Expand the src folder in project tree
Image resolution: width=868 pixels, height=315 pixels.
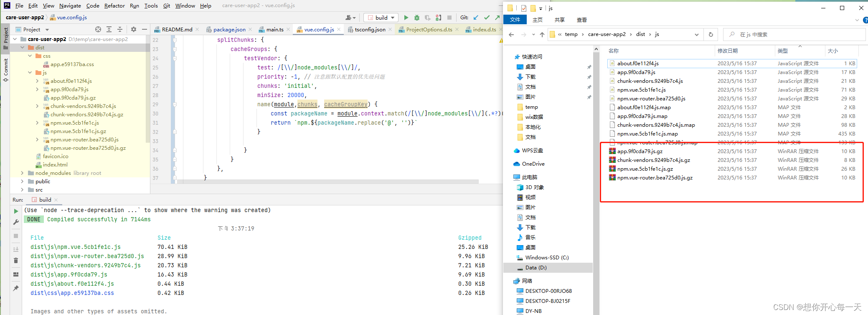point(23,190)
